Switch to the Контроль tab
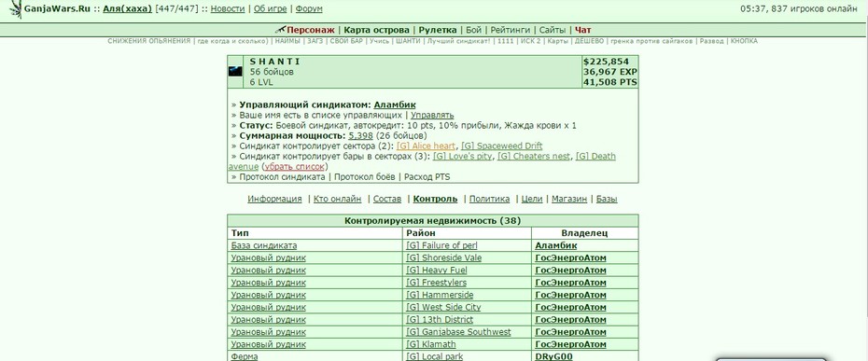 coord(435,199)
